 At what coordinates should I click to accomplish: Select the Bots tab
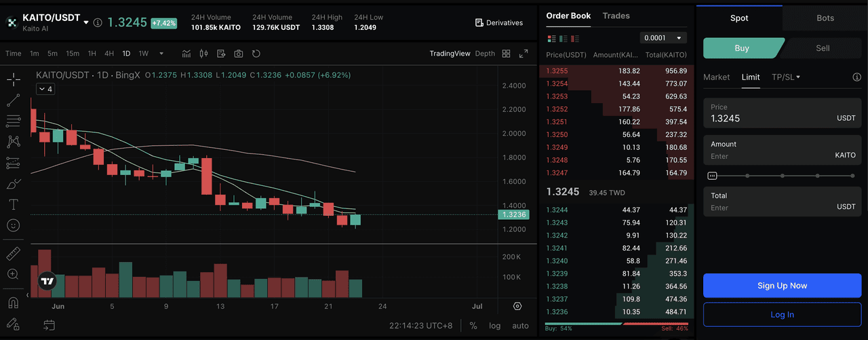pos(825,18)
